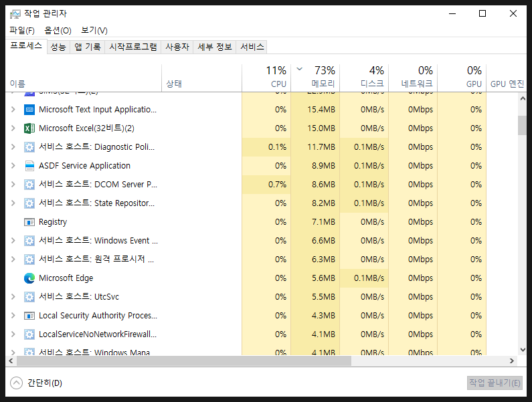The width and height of the screenshot is (532, 402).
Task: Click the 5.6MB memory value for Edge
Action: [323, 278]
